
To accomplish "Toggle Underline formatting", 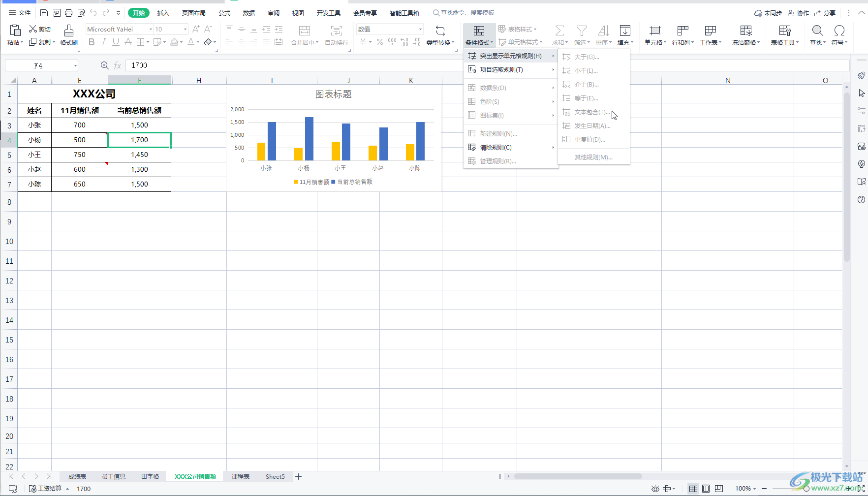I will pos(116,42).
